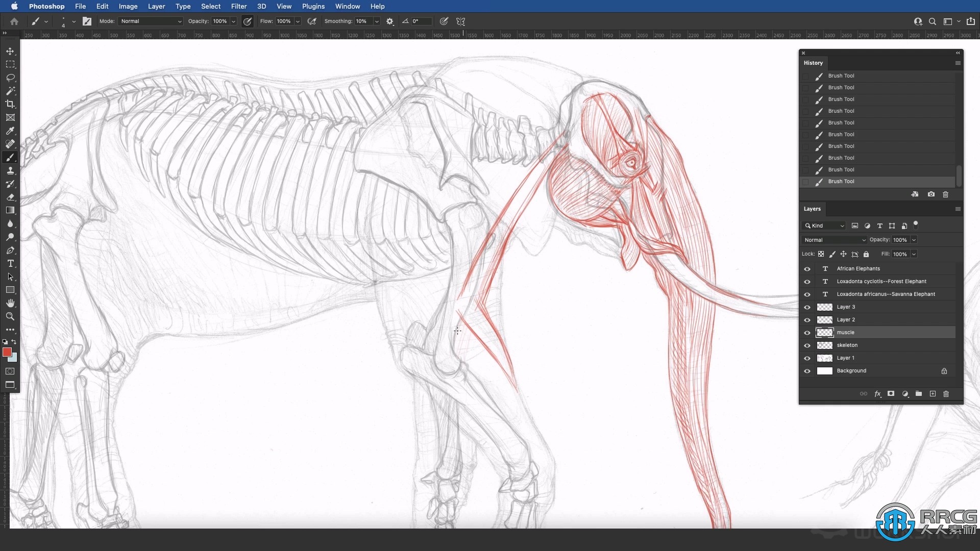Create new snapshot in History panel
980x551 pixels.
[x=931, y=194]
